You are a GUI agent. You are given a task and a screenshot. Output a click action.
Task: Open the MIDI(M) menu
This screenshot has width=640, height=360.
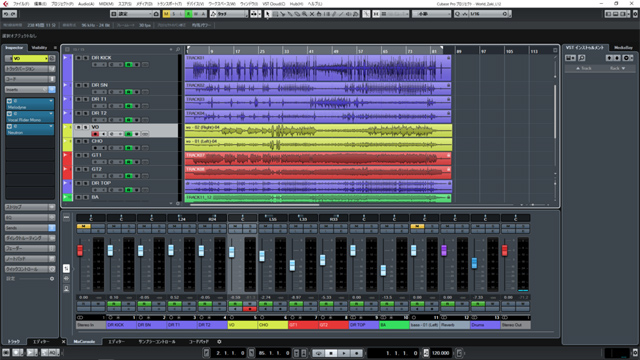click(106, 4)
